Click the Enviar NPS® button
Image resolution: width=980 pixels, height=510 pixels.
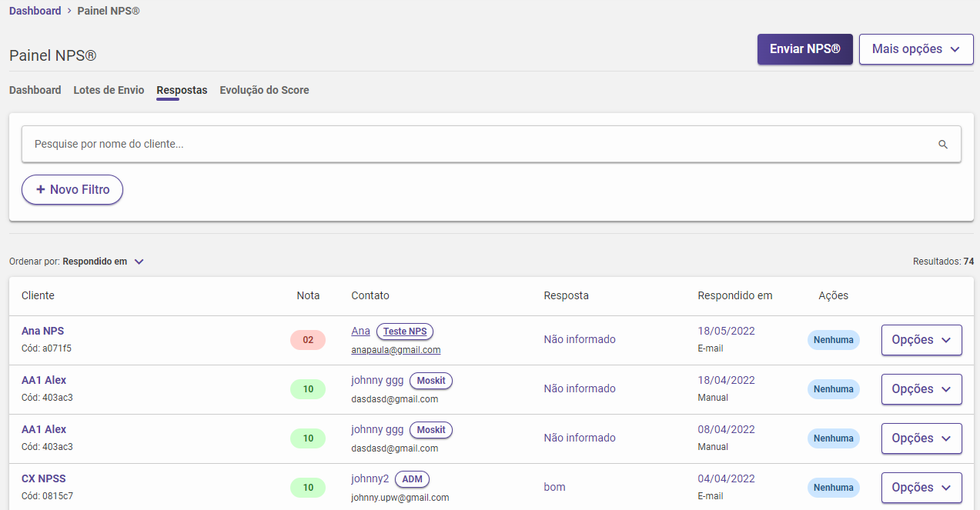click(805, 49)
